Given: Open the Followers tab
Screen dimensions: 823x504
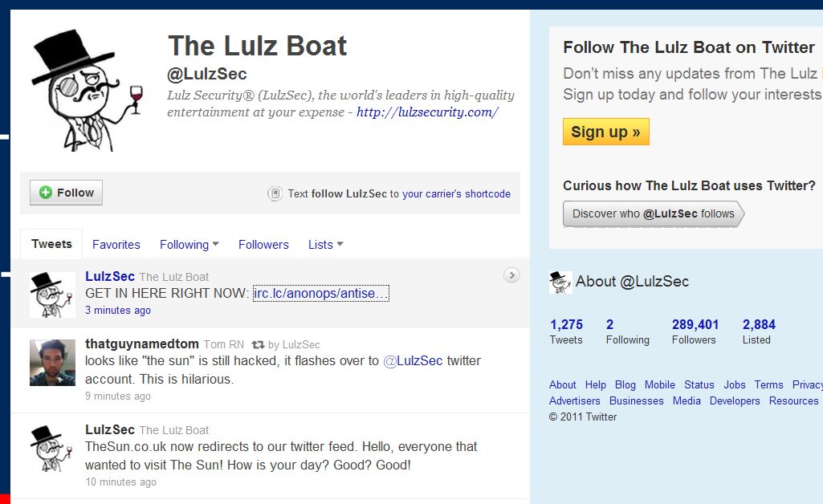Looking at the screenshot, I should point(263,244).
